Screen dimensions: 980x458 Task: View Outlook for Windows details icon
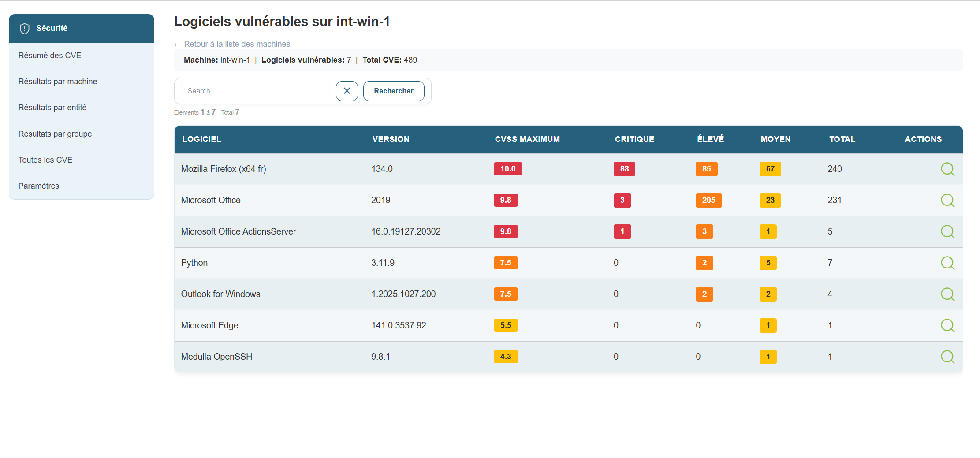click(947, 294)
